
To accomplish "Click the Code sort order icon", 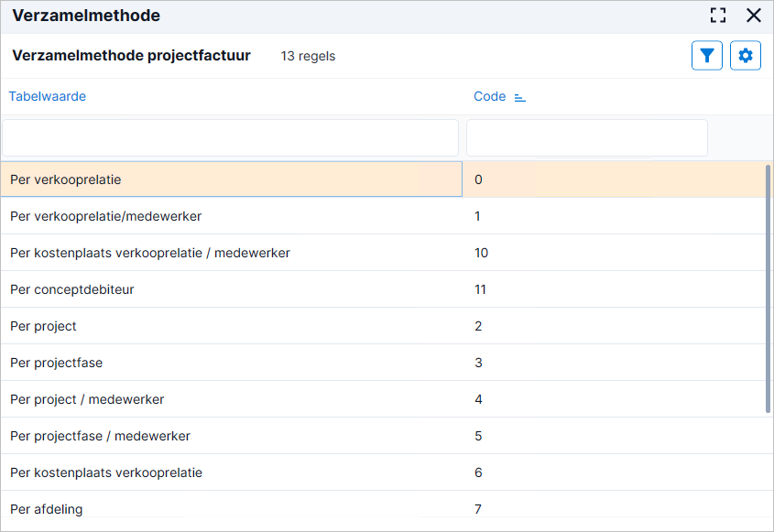I will [519, 97].
